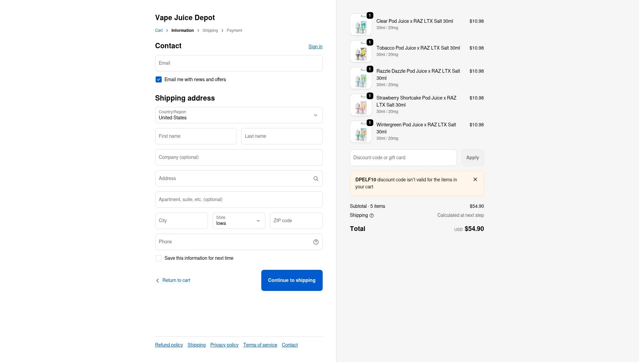Focus the Discount code or gift card field
This screenshot has height=362, width=644.
click(x=403, y=158)
